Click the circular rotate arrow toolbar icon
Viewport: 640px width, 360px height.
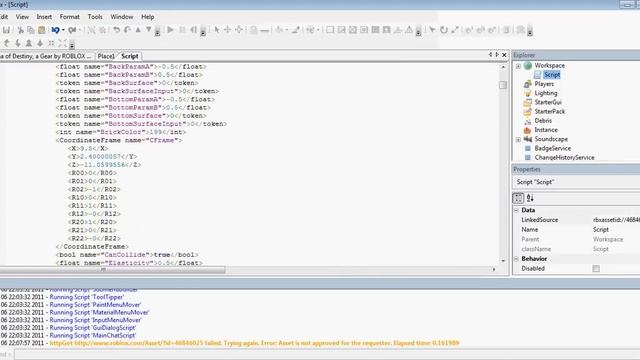(444, 30)
